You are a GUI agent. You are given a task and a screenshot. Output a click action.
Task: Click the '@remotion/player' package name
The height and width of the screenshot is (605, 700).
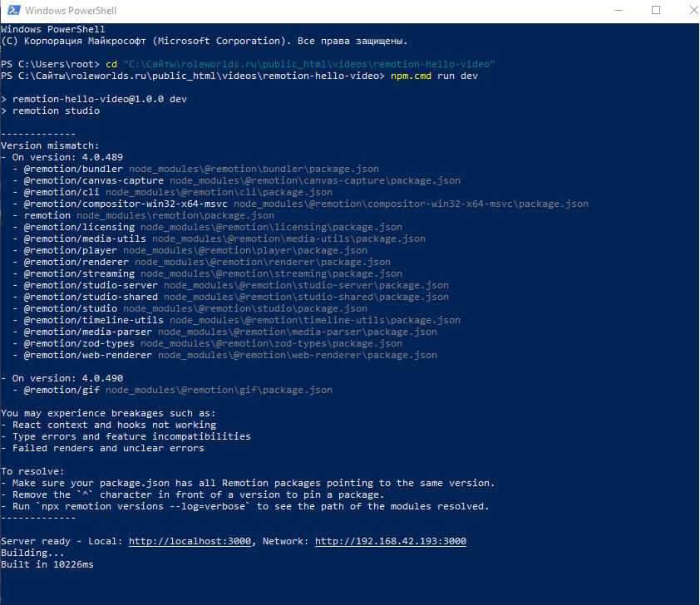coord(71,250)
